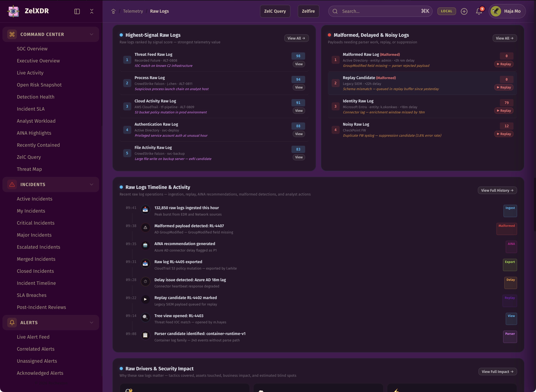Click the ZelXDR logo icon
Viewport: 536px width, 392px height.
tap(13, 11)
